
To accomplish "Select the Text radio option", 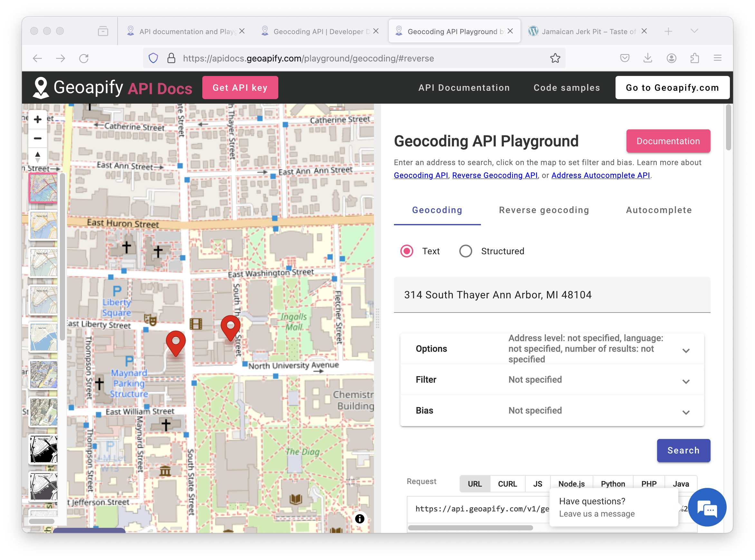I will pyautogui.click(x=407, y=251).
